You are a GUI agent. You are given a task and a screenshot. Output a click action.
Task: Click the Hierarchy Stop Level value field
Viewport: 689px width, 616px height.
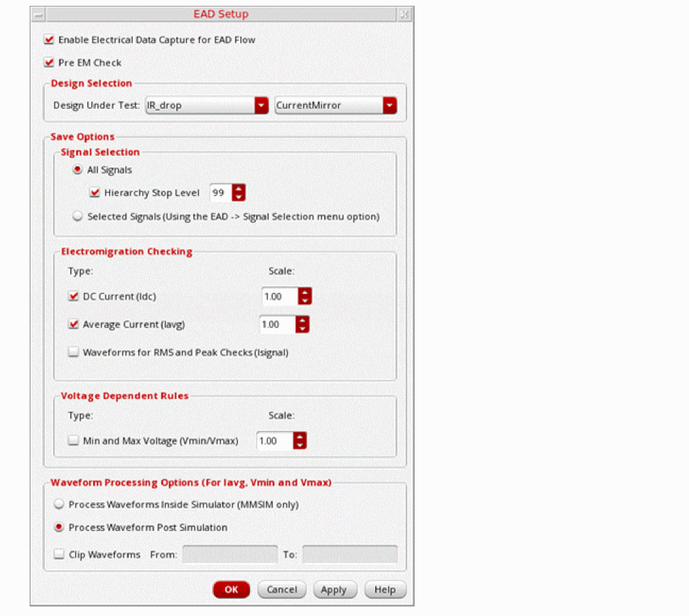click(221, 193)
